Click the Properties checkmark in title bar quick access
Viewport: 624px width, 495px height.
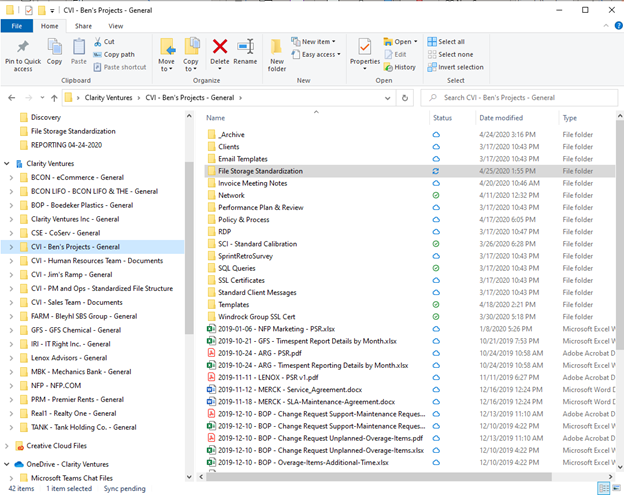click(29, 10)
